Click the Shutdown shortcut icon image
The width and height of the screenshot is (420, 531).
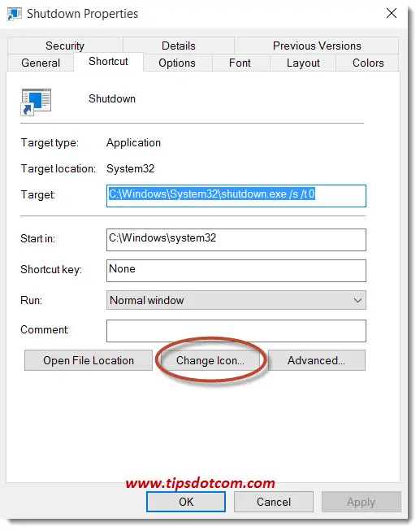pos(36,102)
